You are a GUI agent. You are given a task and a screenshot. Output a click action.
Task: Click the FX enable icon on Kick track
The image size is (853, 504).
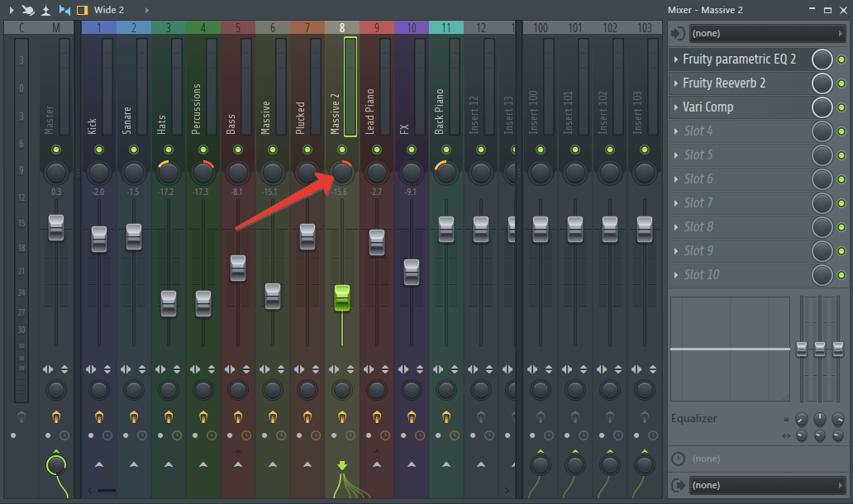point(99,416)
